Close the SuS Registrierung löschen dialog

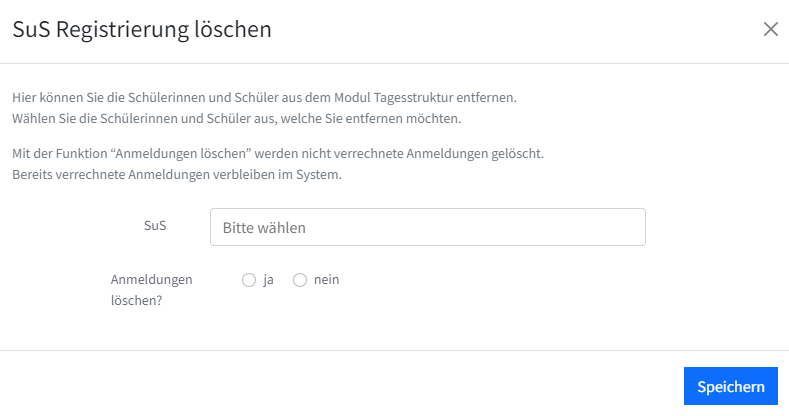(770, 29)
